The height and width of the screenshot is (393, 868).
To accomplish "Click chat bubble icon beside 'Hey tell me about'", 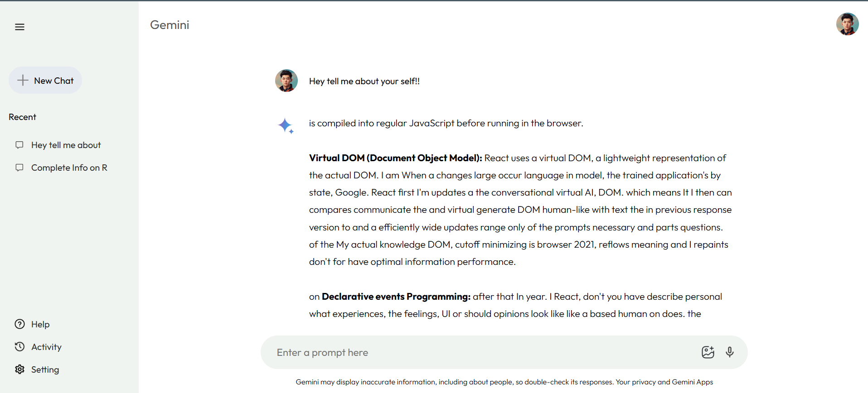I will tap(19, 145).
